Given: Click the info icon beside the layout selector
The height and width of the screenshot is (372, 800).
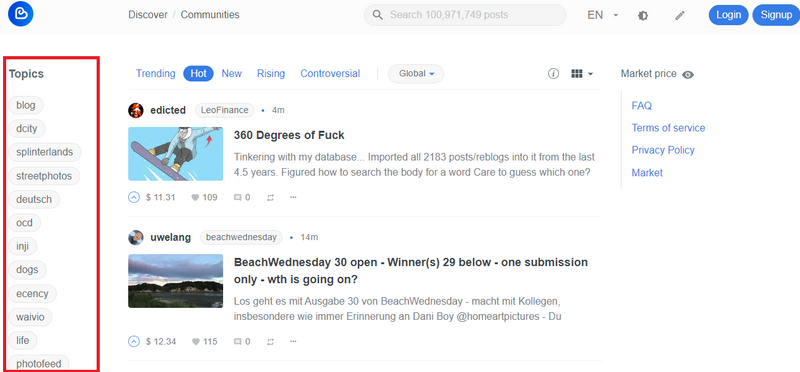Looking at the screenshot, I should click(554, 73).
